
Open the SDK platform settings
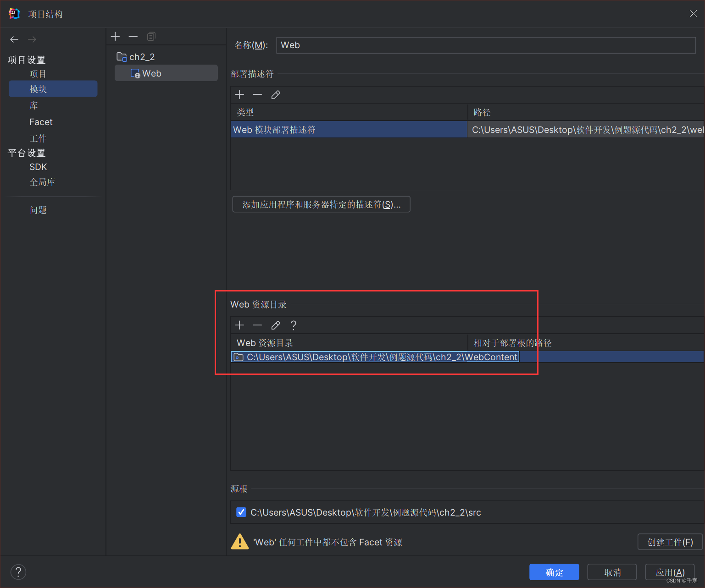(38, 167)
